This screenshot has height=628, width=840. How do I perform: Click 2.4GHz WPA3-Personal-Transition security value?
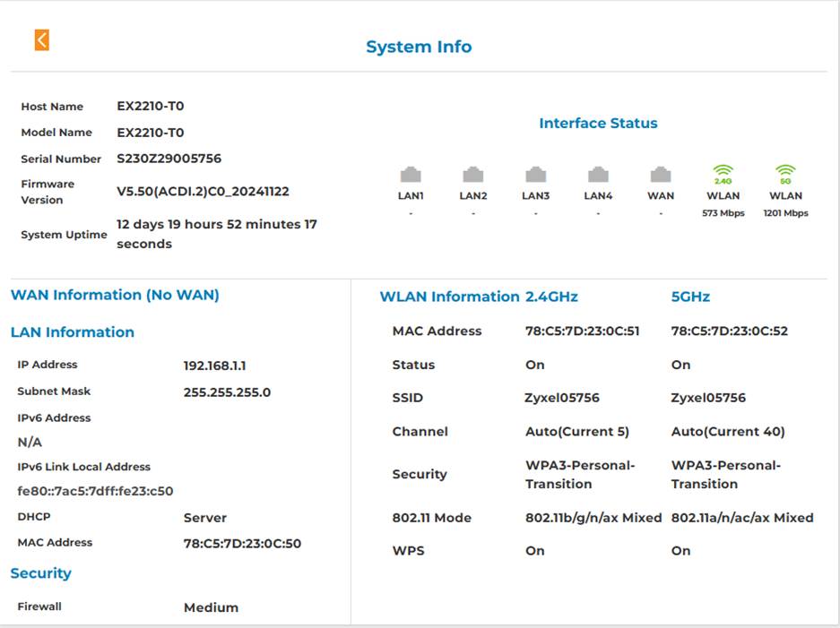click(x=580, y=474)
